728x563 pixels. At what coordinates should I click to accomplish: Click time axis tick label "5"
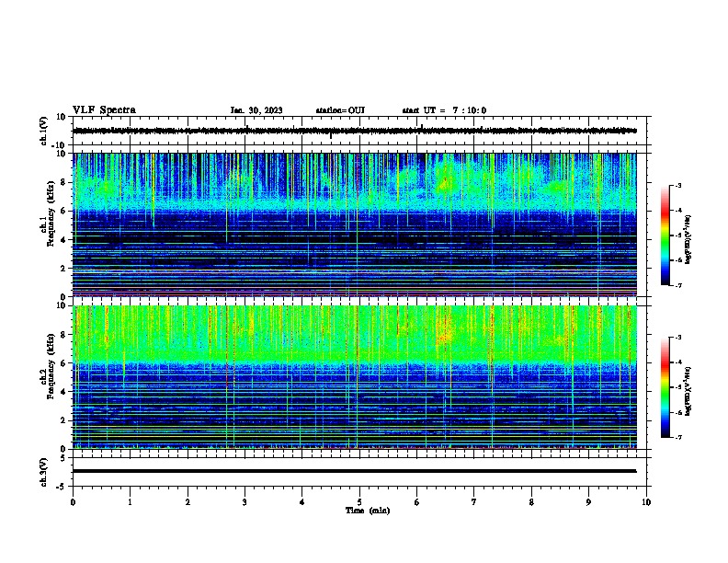tap(359, 502)
